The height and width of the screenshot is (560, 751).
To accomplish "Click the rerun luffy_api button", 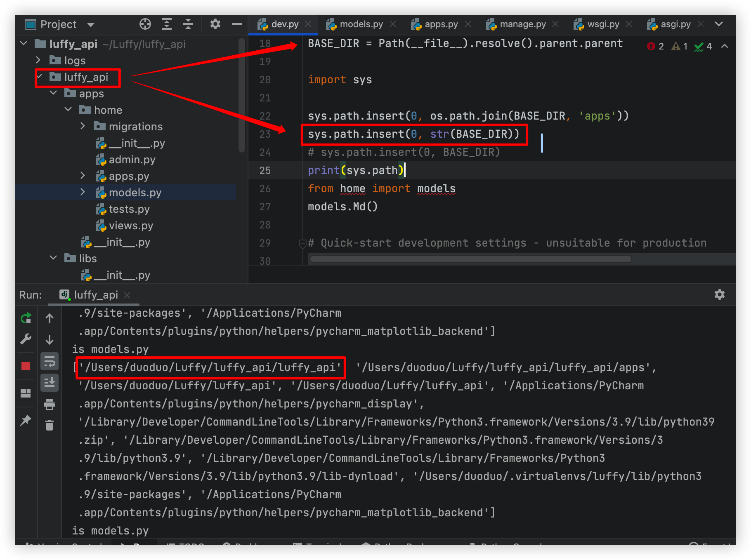I will (26, 318).
